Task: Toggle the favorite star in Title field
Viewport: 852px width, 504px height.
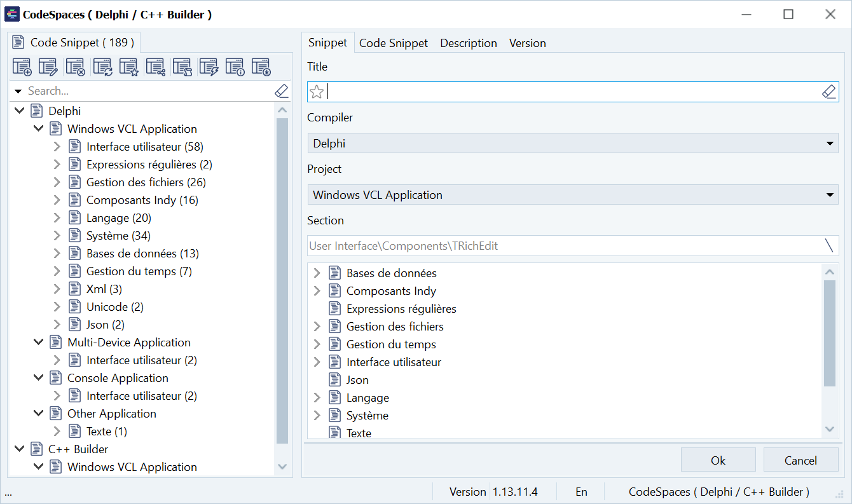Action: pos(317,92)
